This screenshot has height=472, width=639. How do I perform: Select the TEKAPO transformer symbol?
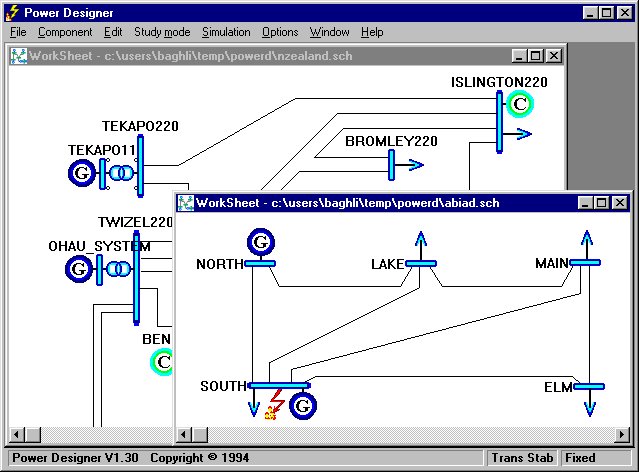(x=121, y=173)
